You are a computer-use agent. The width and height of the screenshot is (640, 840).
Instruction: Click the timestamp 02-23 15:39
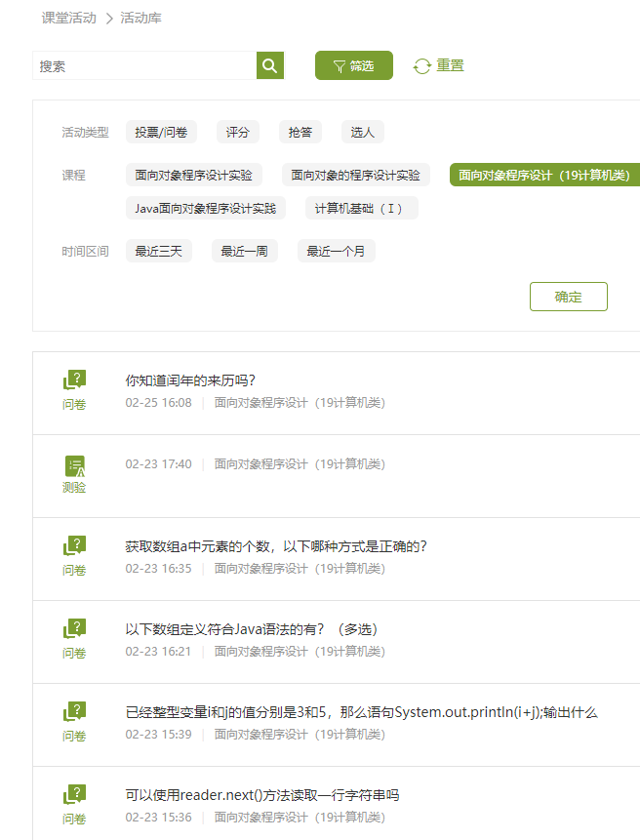click(x=158, y=734)
